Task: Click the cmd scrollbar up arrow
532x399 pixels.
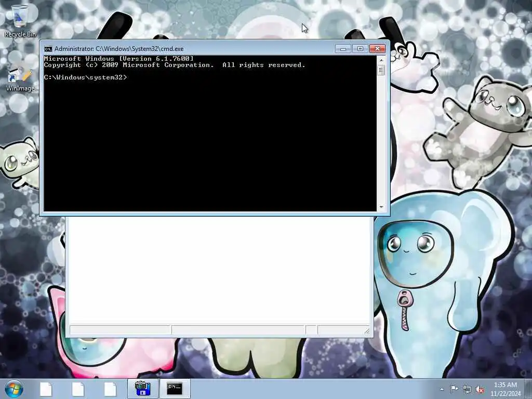Action: (381, 60)
